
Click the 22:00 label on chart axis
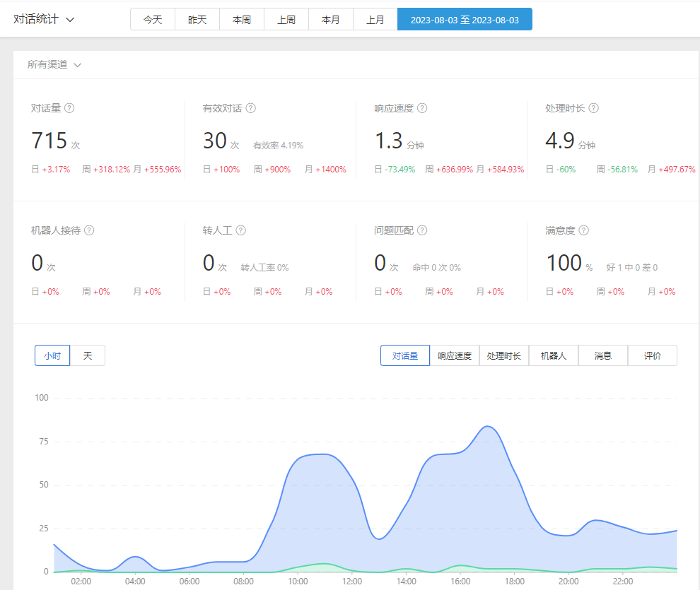[623, 582]
